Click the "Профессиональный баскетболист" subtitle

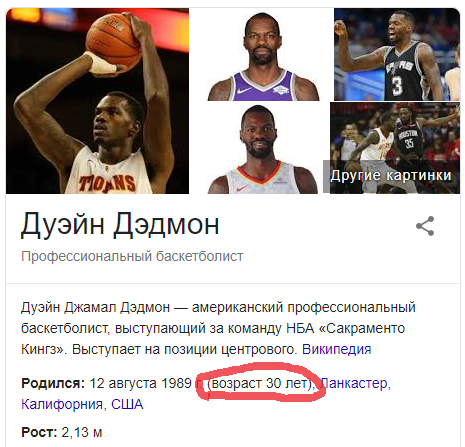[132, 256]
